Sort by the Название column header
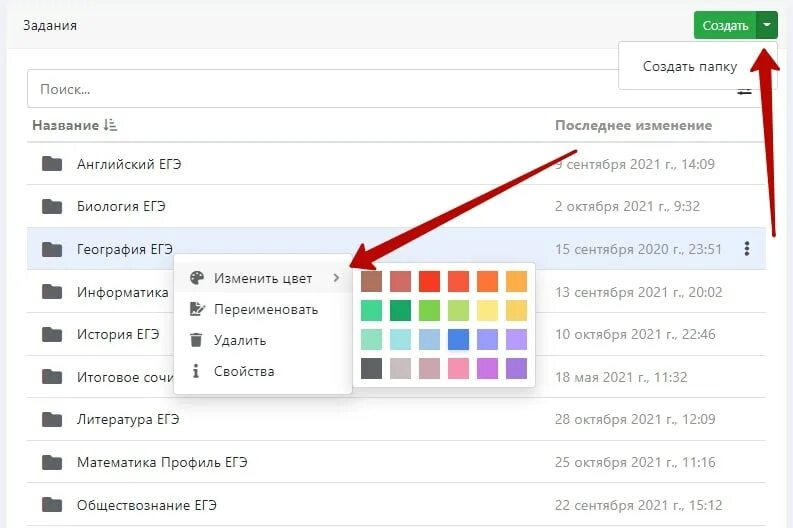Image resolution: width=793 pixels, height=528 pixels. tap(65, 125)
